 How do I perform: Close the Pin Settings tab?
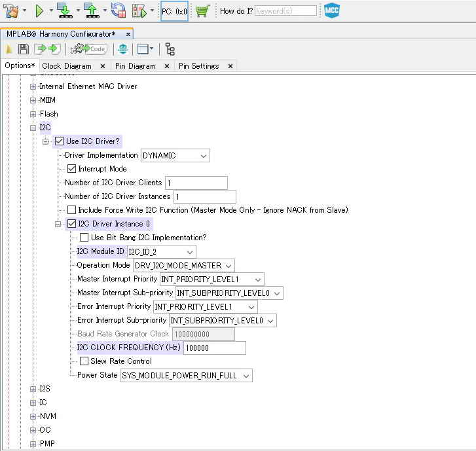(x=230, y=66)
